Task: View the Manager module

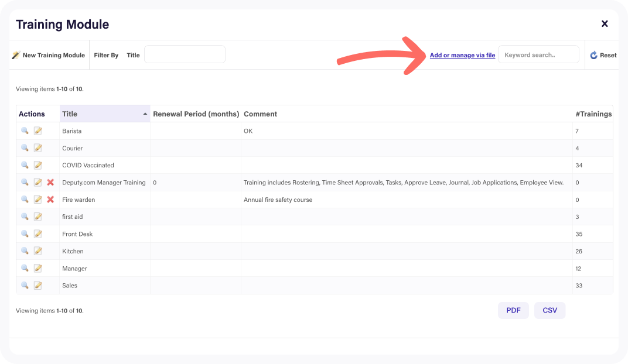Action: point(25,269)
